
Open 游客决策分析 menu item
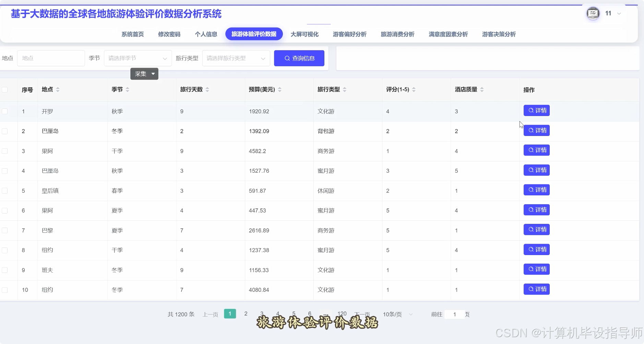click(x=499, y=34)
